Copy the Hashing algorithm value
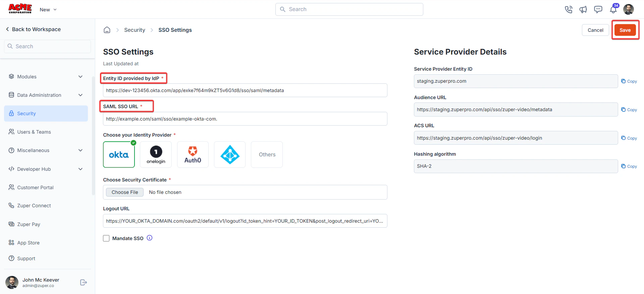644x294 pixels. point(629,166)
